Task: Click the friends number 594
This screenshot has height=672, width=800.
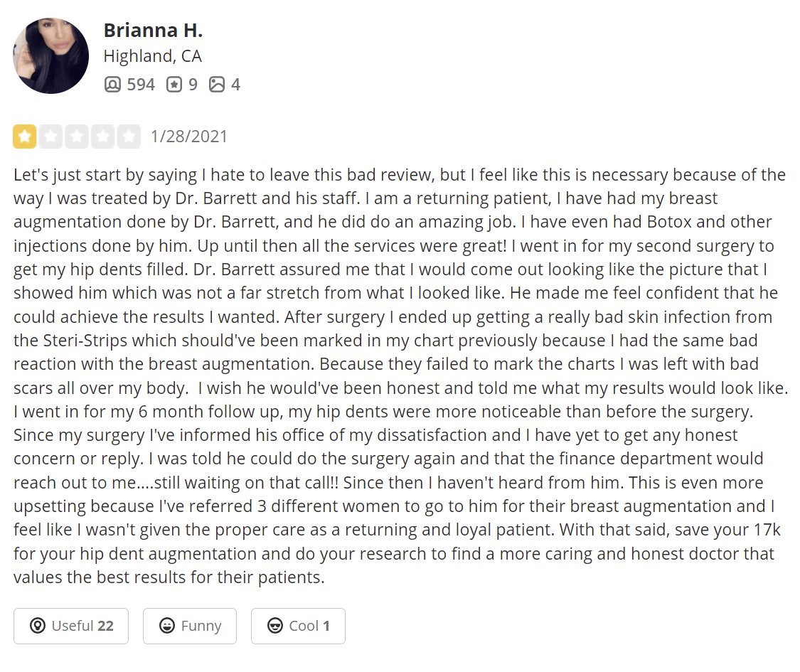Action: [141, 84]
